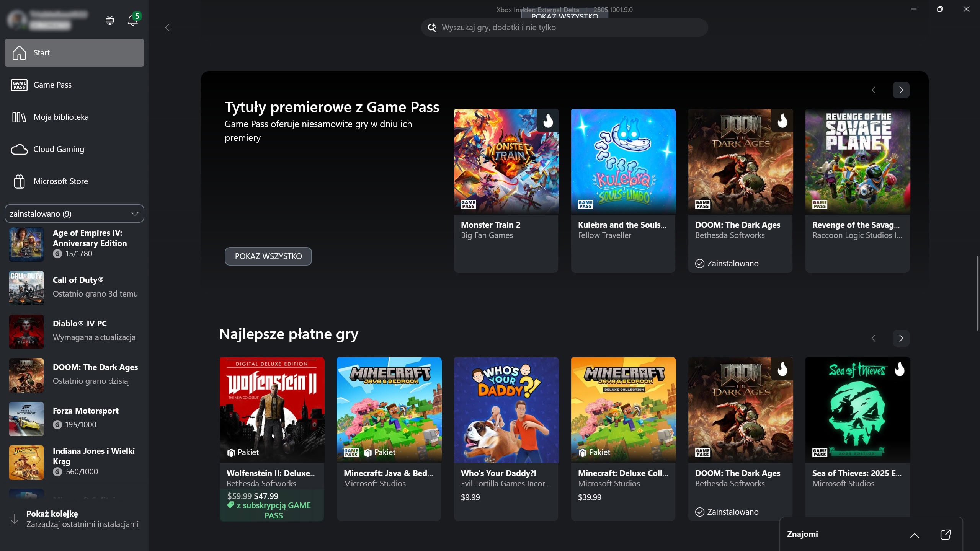Screen dimensions: 980x551
Task: Open the notifications bell icon
Action: click(x=132, y=20)
